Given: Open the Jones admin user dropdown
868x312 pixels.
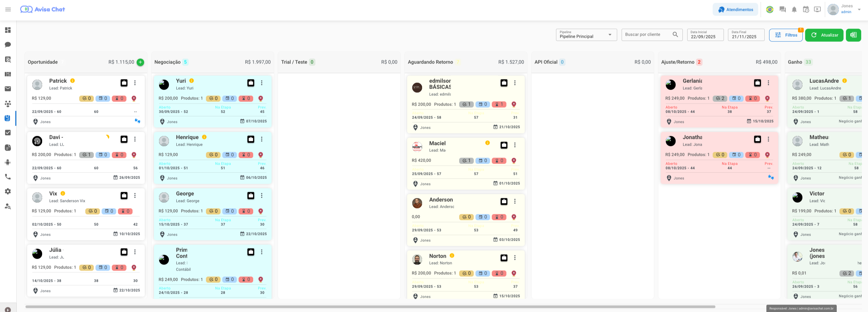Looking at the screenshot, I should point(859,10).
